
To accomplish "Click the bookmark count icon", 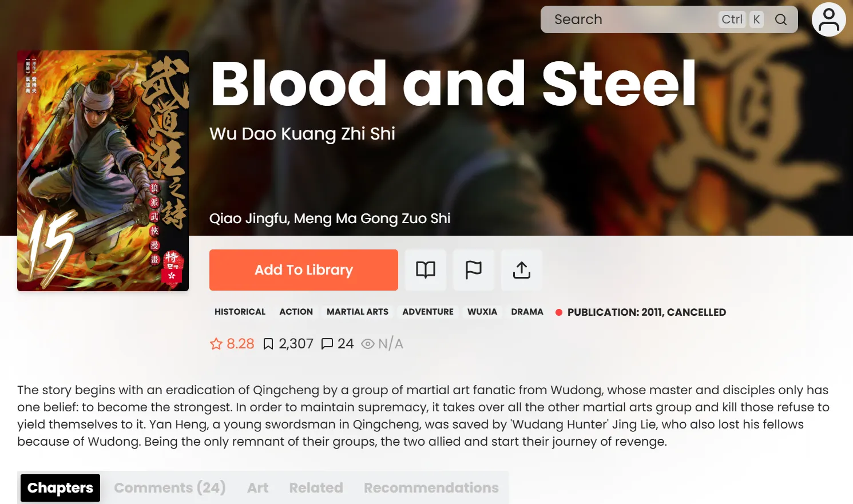I will [x=268, y=344].
